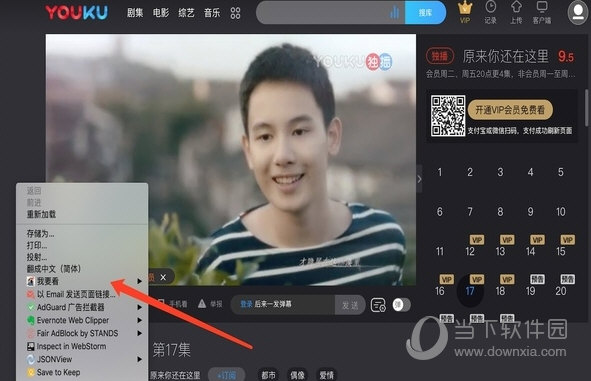
Task: Select VIP episode 15
Action: click(561, 251)
